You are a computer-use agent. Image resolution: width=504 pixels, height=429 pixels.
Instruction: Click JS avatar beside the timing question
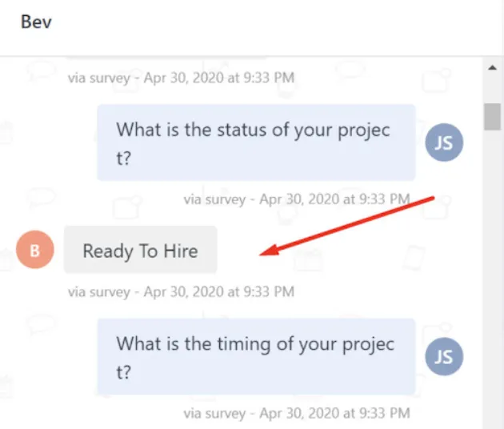[443, 357]
